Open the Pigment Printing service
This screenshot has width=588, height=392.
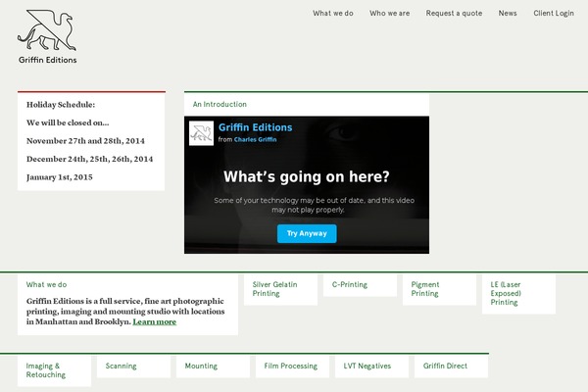[439, 289]
